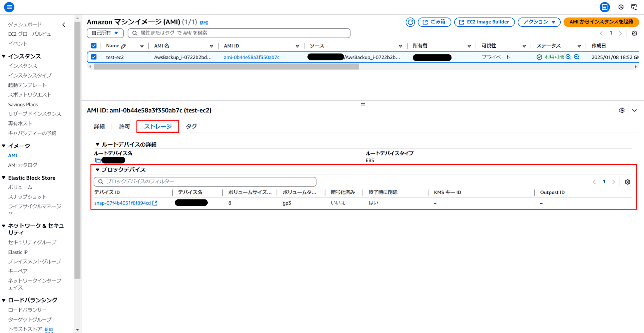Switch to the 詳細 tab

[99, 126]
